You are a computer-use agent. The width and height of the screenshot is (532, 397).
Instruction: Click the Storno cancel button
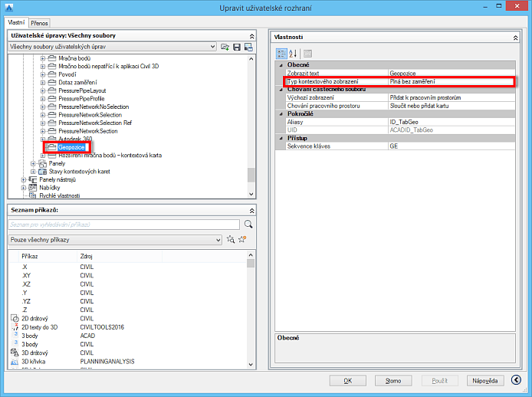tap(393, 380)
